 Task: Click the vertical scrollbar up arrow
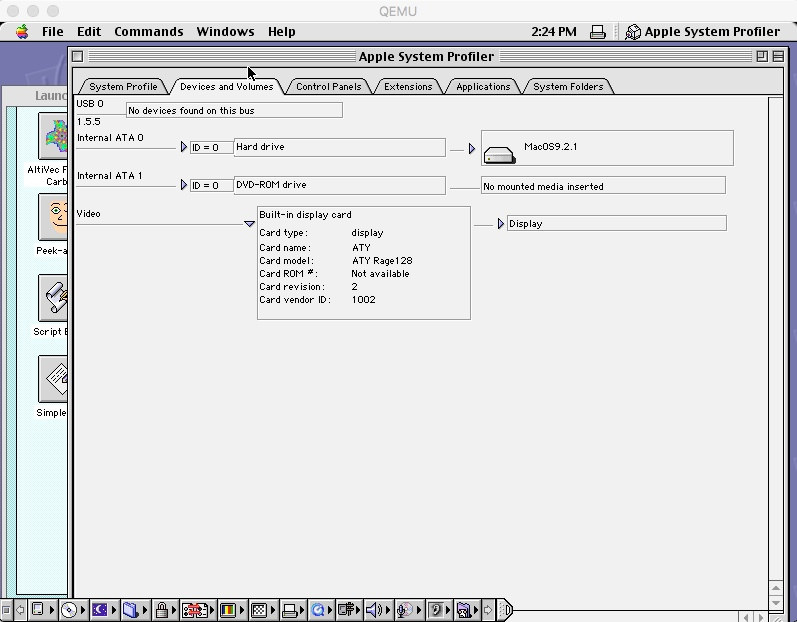coord(776,588)
